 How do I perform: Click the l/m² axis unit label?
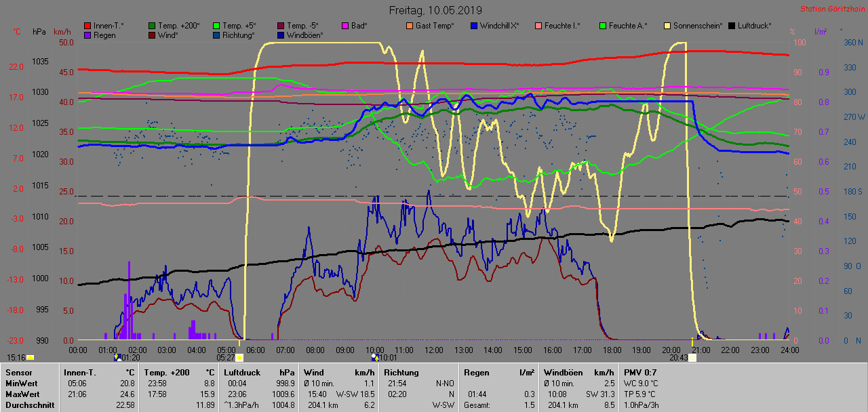coord(820,33)
